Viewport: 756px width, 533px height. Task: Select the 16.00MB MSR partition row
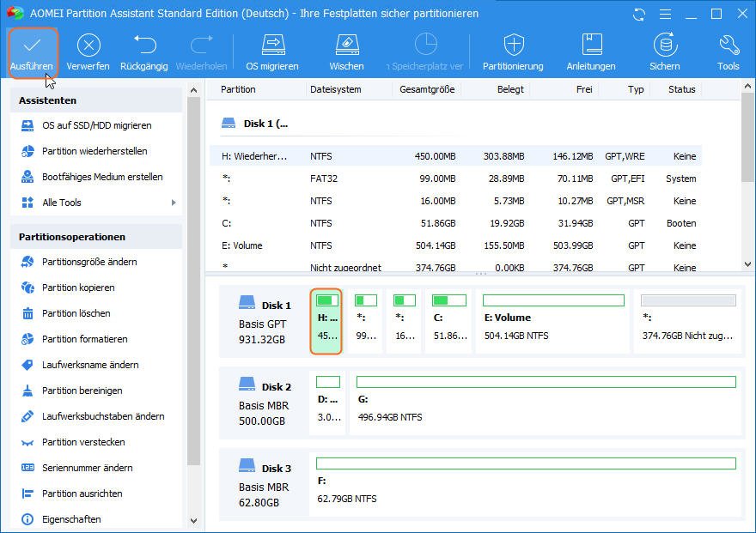(x=455, y=201)
